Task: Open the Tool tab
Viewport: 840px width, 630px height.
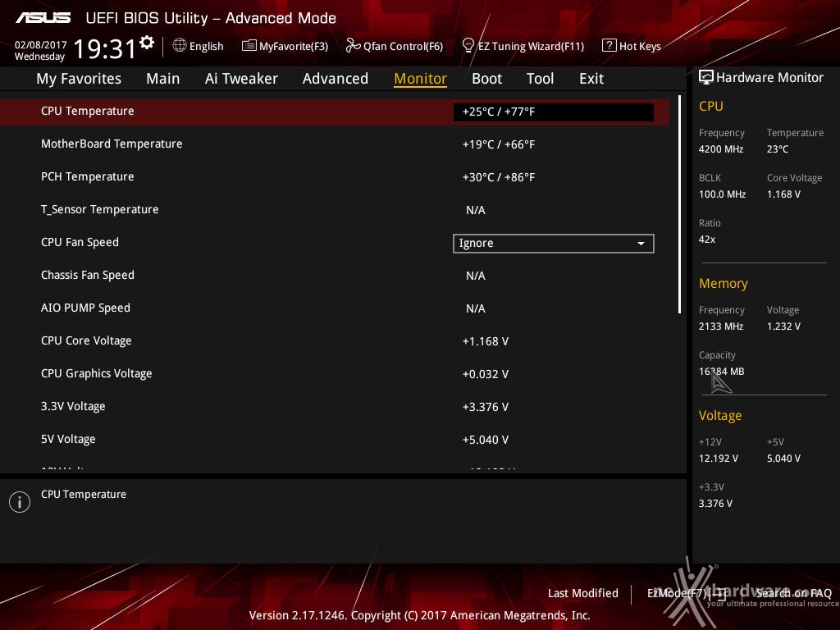Action: tap(540, 79)
